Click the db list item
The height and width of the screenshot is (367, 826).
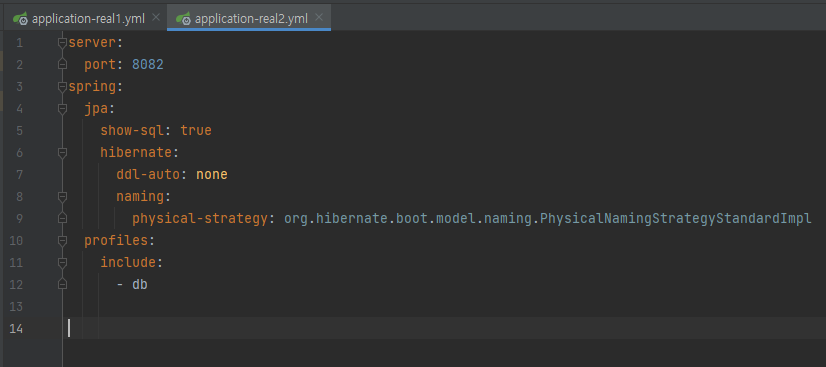140,284
